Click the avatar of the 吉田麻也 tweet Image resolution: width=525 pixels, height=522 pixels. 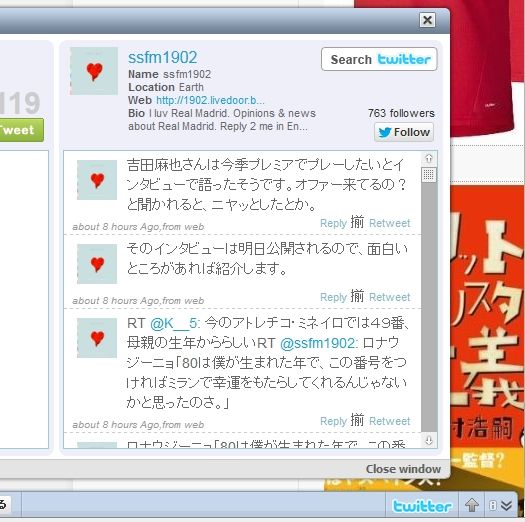click(97, 180)
